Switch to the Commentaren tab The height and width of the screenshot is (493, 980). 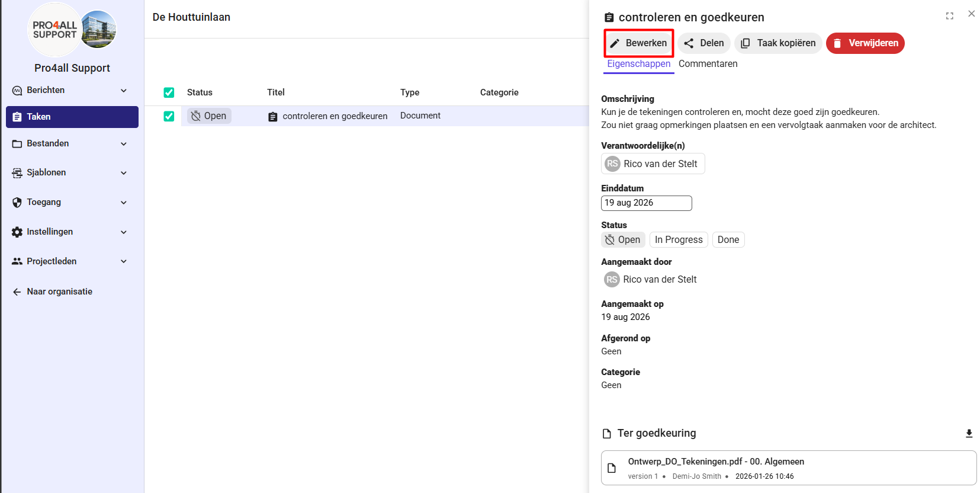click(708, 64)
